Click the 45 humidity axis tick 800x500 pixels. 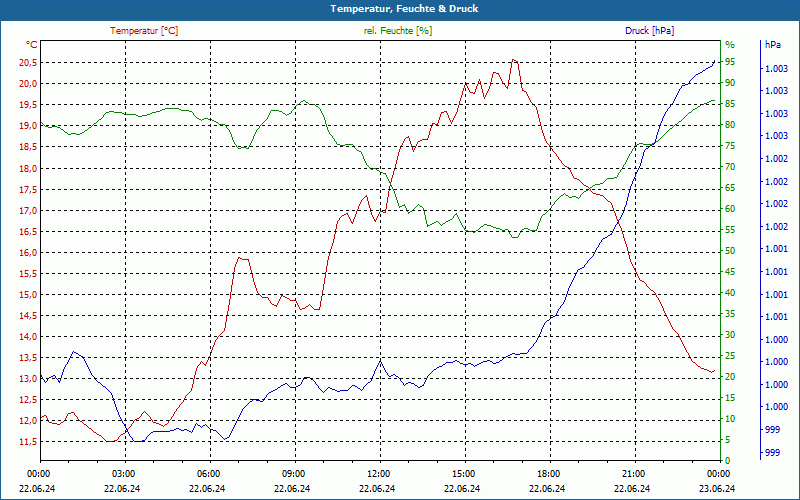coord(730,272)
